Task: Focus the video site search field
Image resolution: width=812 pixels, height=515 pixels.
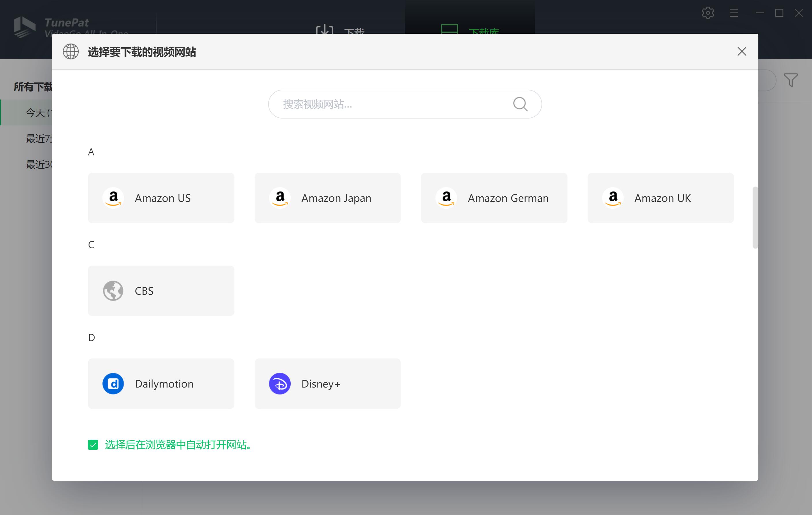Action: [x=405, y=104]
